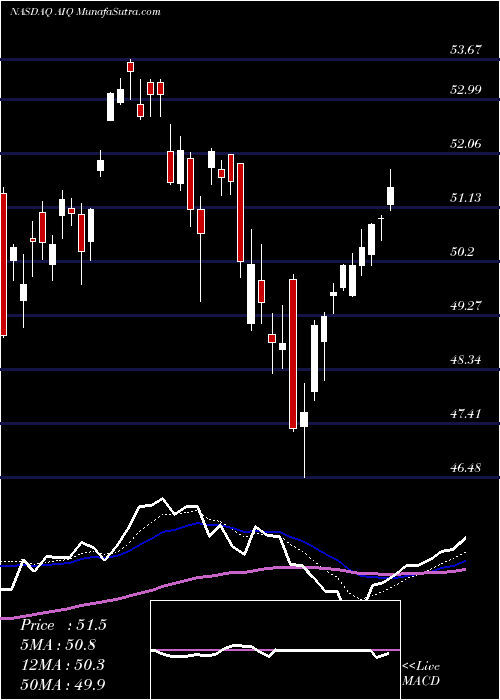The height and width of the screenshot is (700, 500).
Task: Click the 12MA : 50.3 readout
Action: 62,664
